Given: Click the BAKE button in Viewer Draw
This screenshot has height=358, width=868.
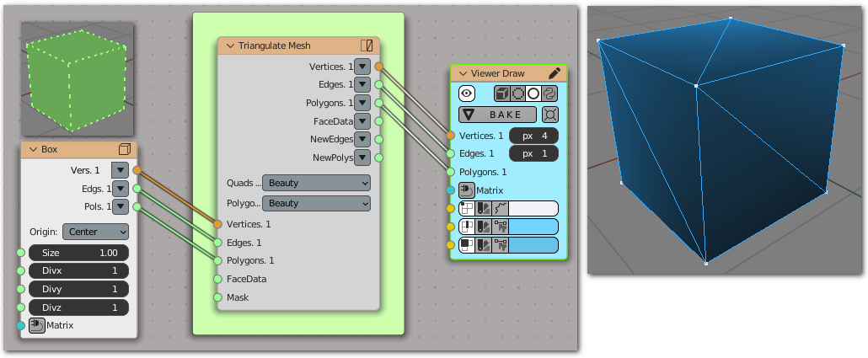Looking at the screenshot, I should 498,115.
